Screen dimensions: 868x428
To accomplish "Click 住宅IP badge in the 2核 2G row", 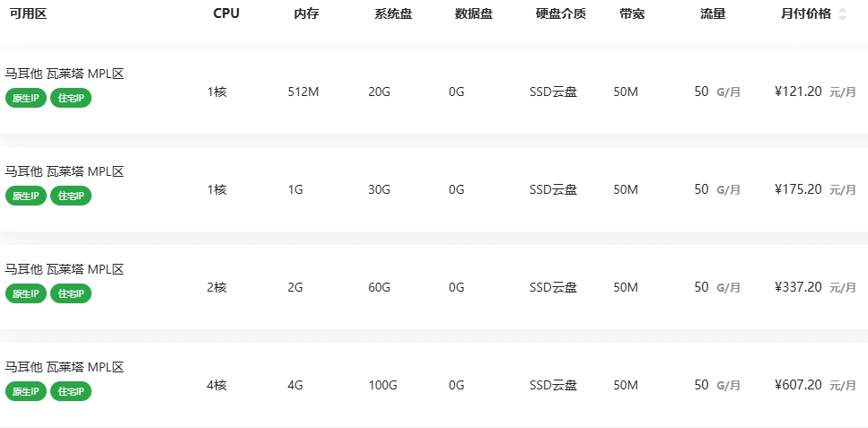I will tap(71, 293).
